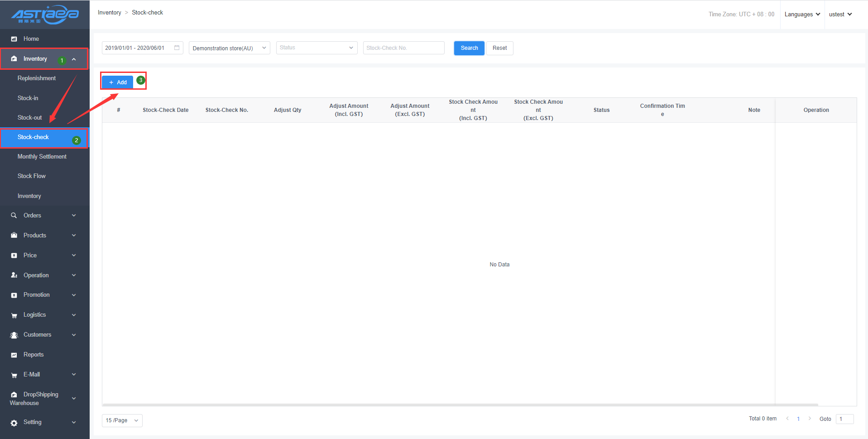
Task: Expand the Promotion menu chevron
Action: [74, 295]
